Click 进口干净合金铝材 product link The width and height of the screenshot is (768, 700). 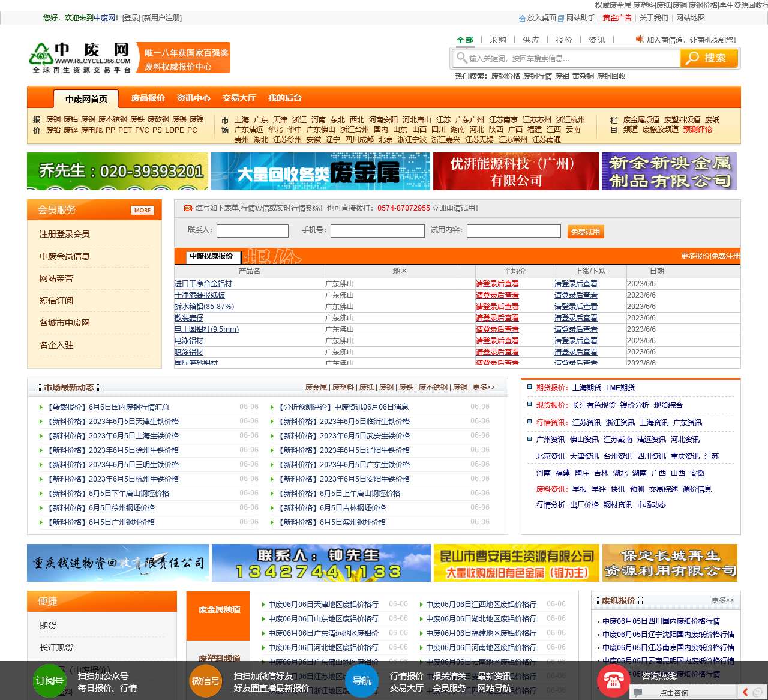(x=203, y=284)
